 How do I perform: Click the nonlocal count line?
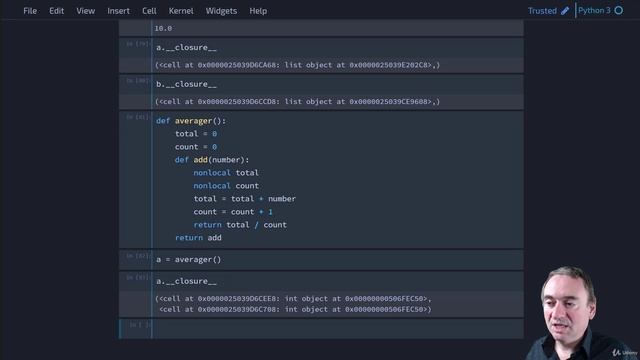(x=226, y=186)
